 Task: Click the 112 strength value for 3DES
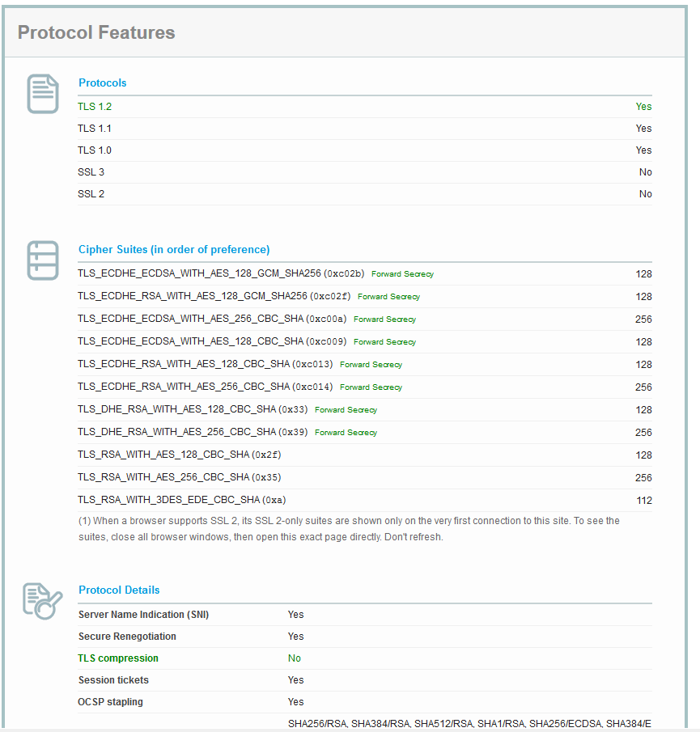643,500
